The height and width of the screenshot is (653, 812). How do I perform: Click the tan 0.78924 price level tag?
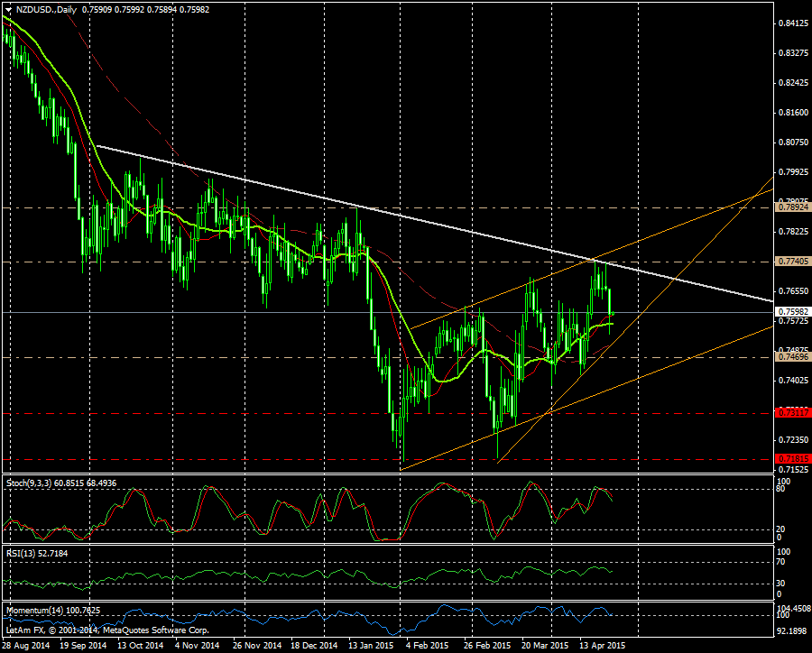[793, 207]
